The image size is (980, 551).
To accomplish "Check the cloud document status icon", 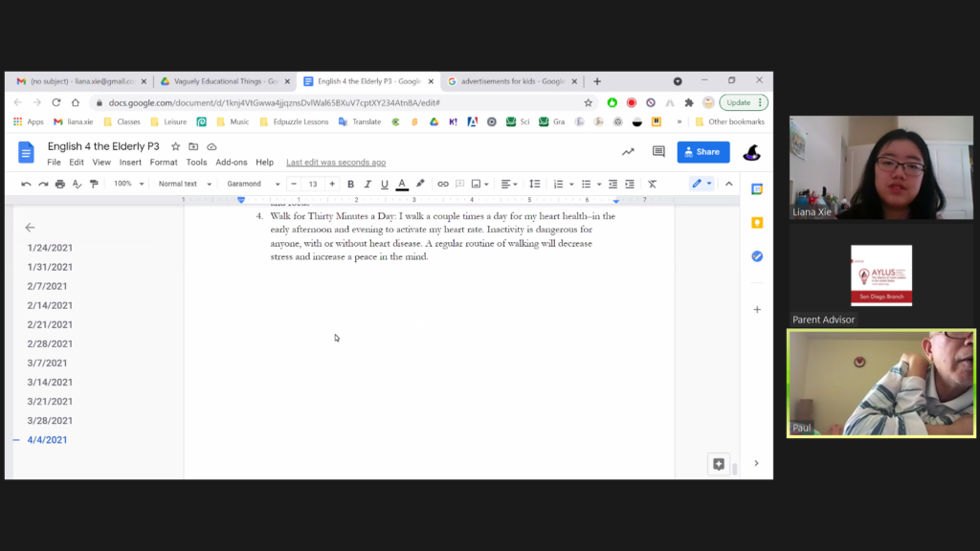I will (x=212, y=146).
